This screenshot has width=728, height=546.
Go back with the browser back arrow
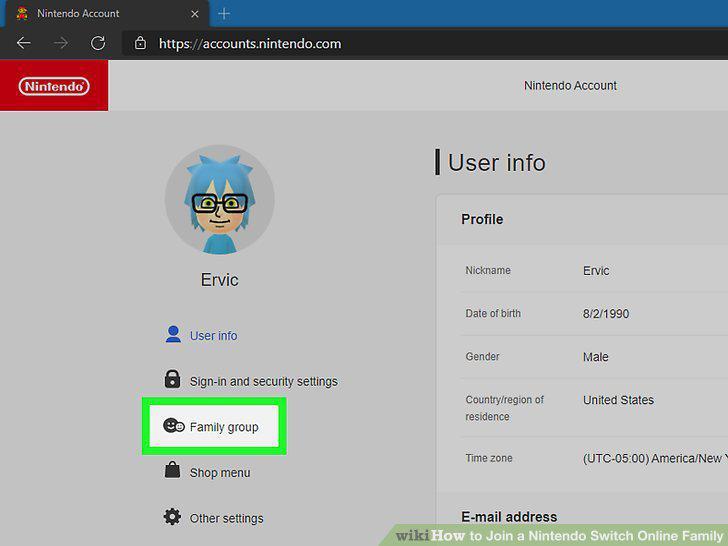pyautogui.click(x=24, y=43)
